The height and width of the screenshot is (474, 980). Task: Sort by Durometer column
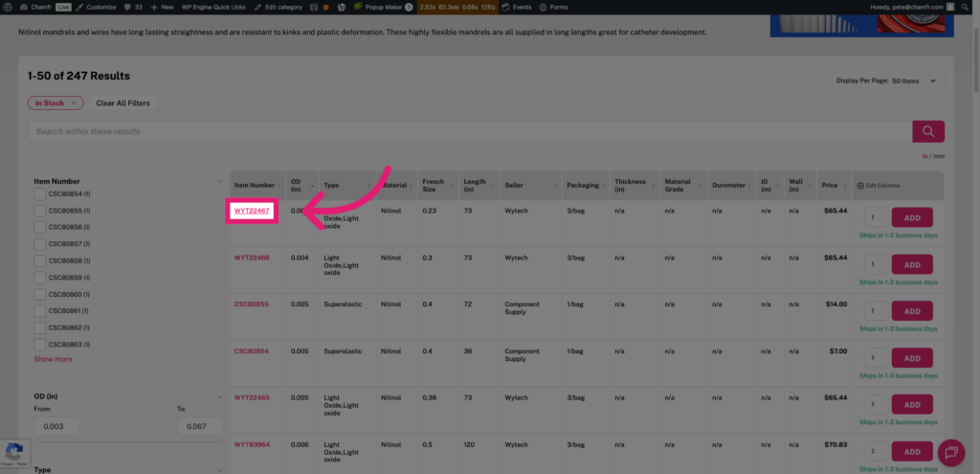[x=731, y=186]
